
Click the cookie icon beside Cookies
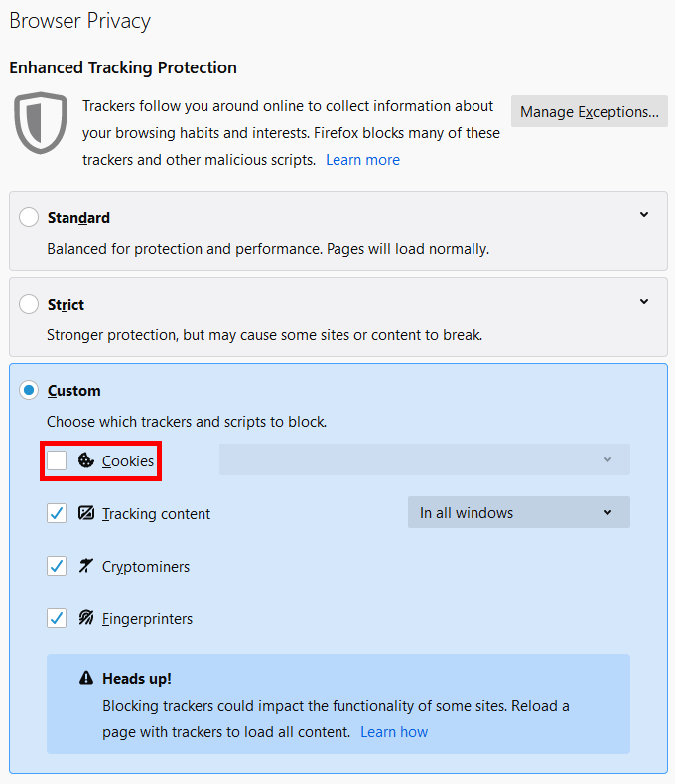tap(86, 460)
